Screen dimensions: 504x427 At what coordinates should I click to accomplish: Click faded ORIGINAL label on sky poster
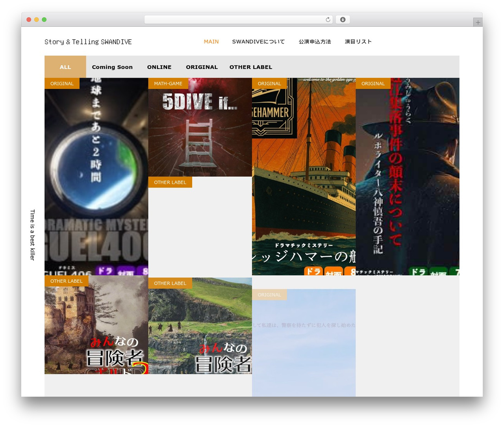click(269, 295)
